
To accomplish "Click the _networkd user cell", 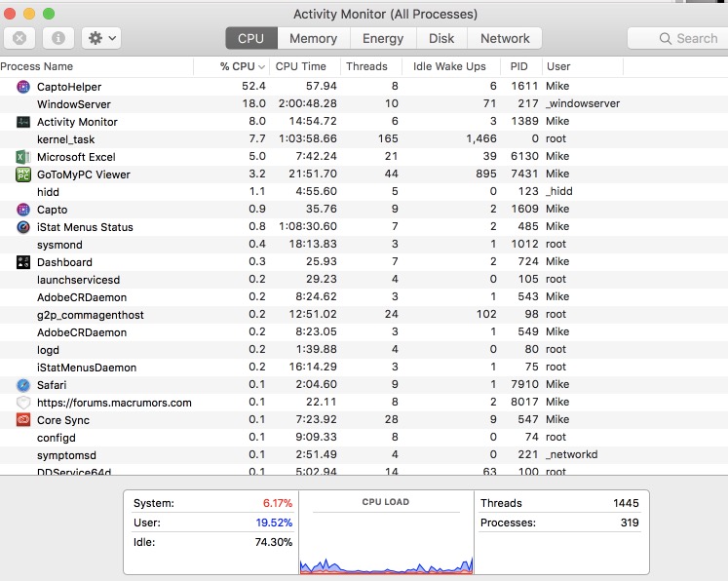I will (x=571, y=454).
